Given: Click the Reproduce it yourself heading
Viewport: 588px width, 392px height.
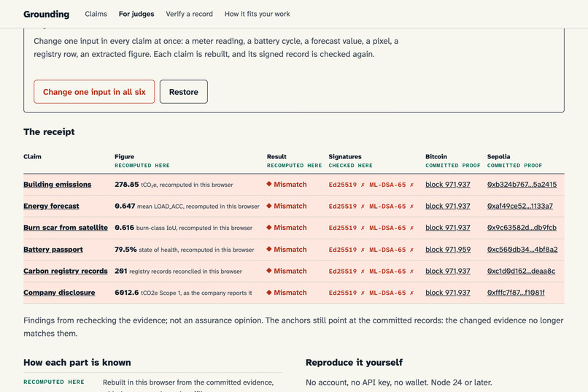Looking at the screenshot, I should (x=354, y=362).
